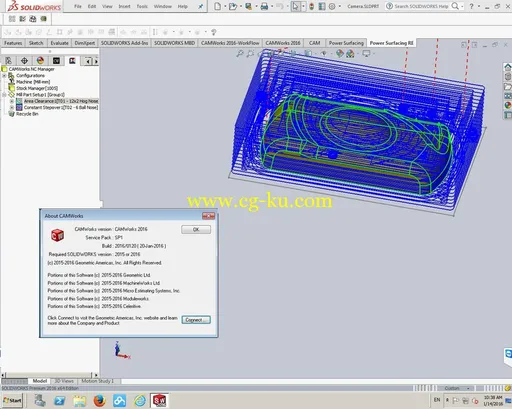Image resolution: width=512 pixels, height=409 pixels.
Task: Click Zoom to Area view icon
Action: pyautogui.click(x=250, y=53)
